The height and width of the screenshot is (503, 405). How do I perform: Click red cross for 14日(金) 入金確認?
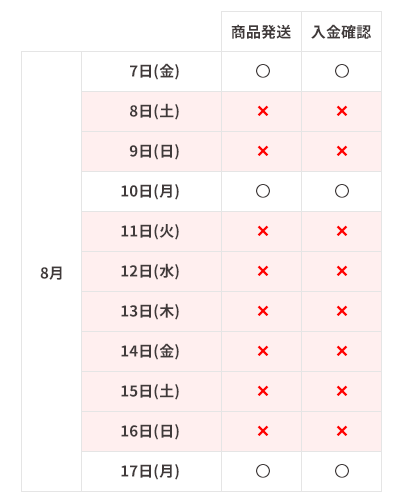pos(342,351)
